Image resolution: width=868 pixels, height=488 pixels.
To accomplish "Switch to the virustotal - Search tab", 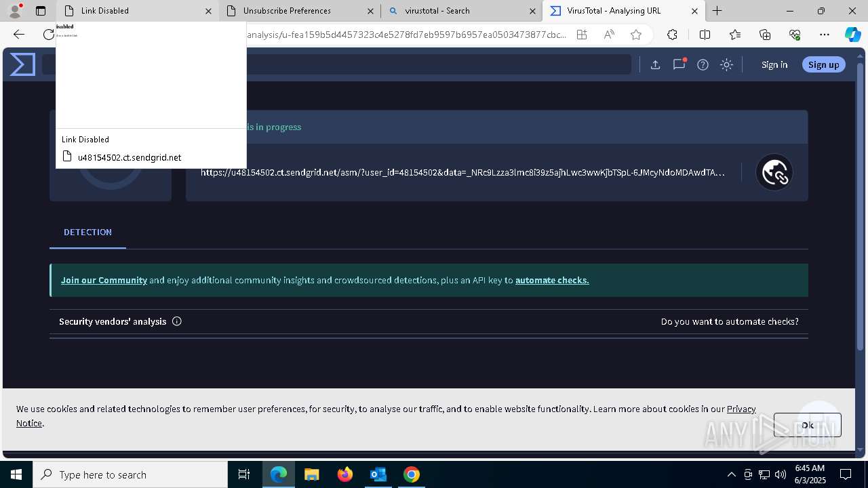I will [462, 11].
